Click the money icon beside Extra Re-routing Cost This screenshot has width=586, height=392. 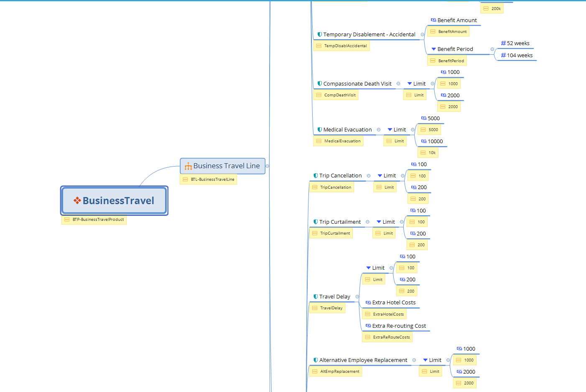(x=368, y=326)
